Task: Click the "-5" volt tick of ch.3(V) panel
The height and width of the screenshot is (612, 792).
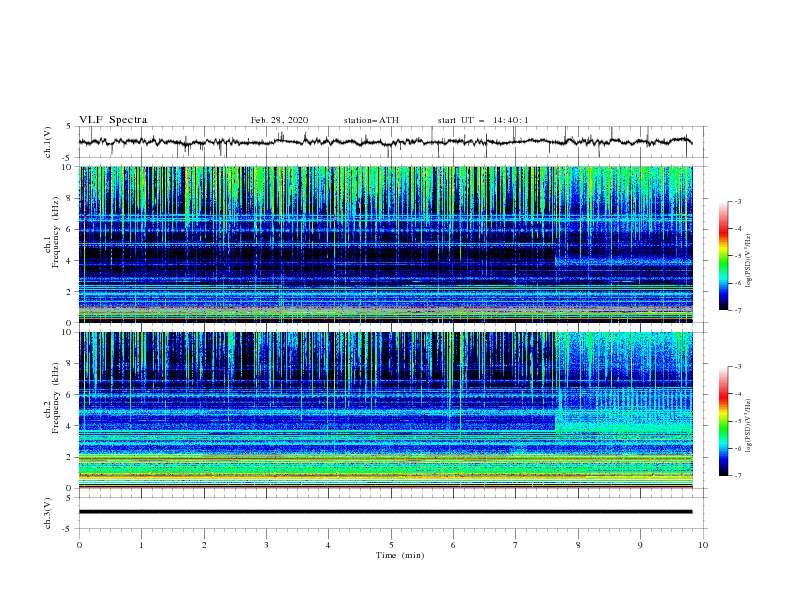Action: tap(68, 529)
